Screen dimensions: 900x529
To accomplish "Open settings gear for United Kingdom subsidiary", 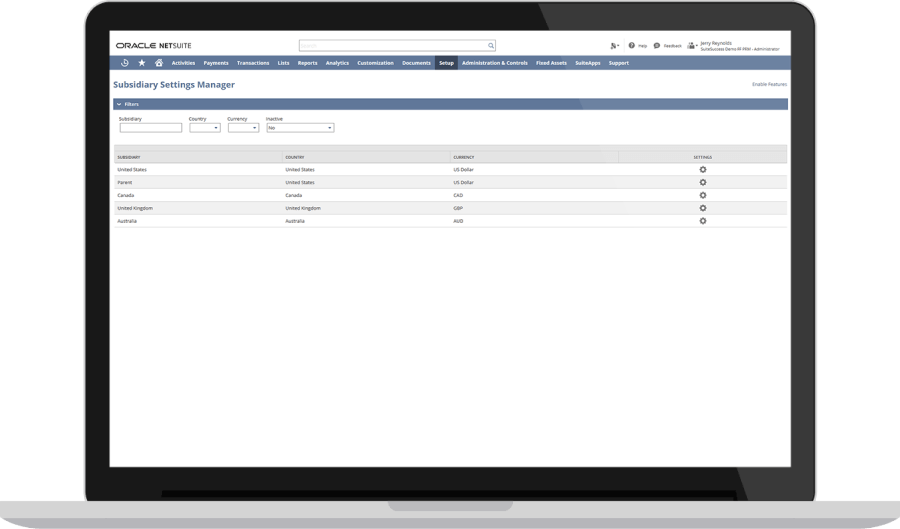I will point(703,208).
